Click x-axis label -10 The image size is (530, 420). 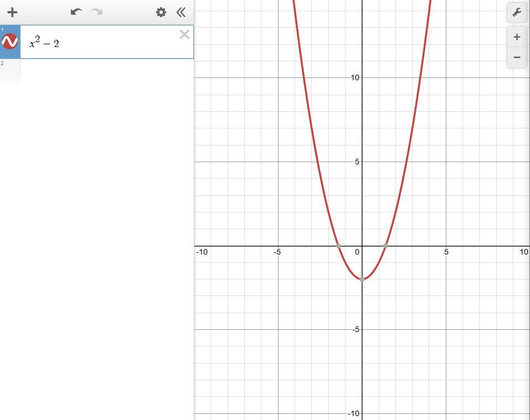click(x=202, y=252)
